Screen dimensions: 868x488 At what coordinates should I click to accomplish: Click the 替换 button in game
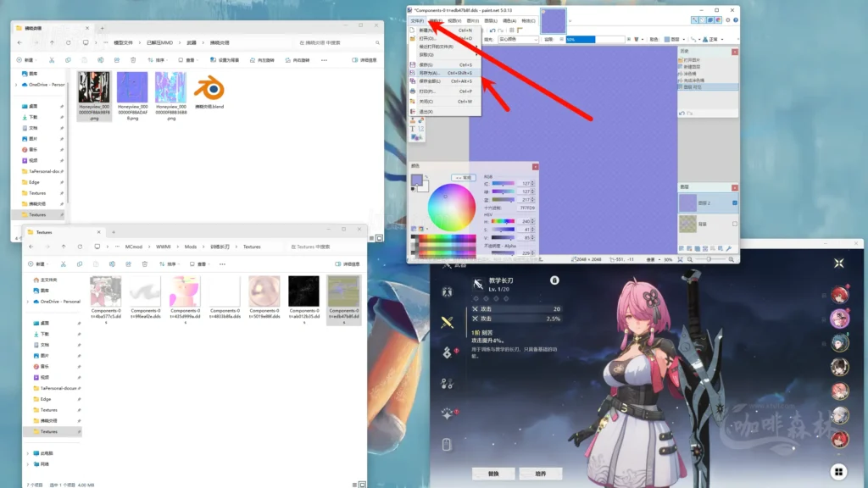tap(493, 474)
